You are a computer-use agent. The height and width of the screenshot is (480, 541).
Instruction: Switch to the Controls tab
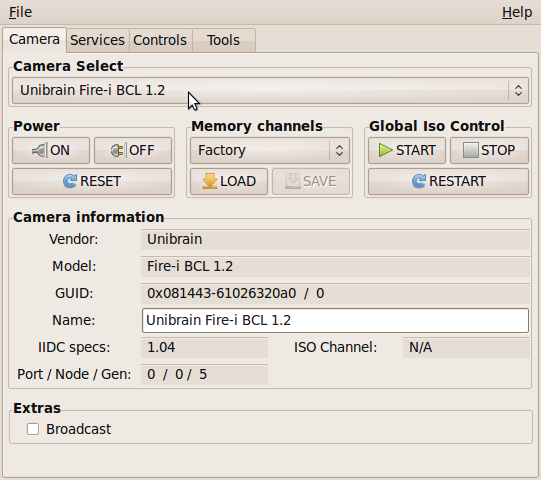point(160,40)
